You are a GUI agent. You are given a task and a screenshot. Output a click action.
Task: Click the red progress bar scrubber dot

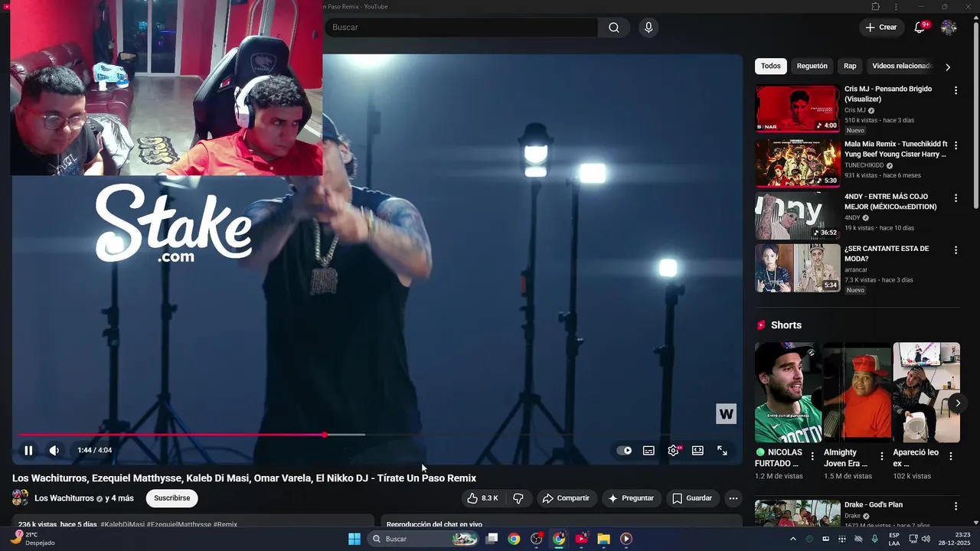[x=325, y=435]
